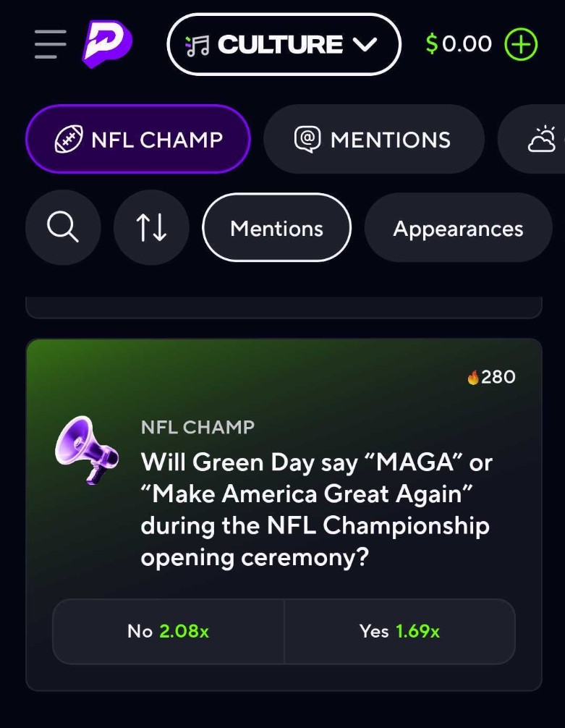
Task: Open search with the magnifying glass icon
Action: 63,229
